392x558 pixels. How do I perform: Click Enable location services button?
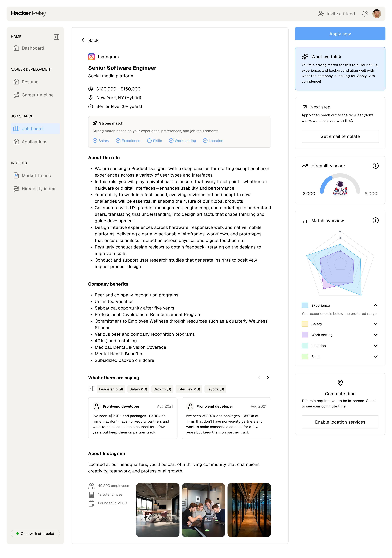coord(340,422)
